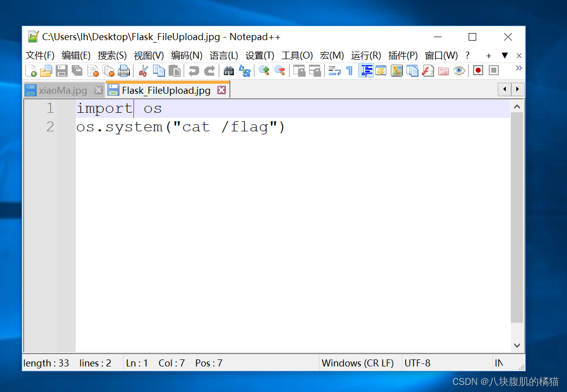Image resolution: width=567 pixels, height=392 pixels.
Task: Open the 视图(V) menu
Action: click(x=149, y=55)
